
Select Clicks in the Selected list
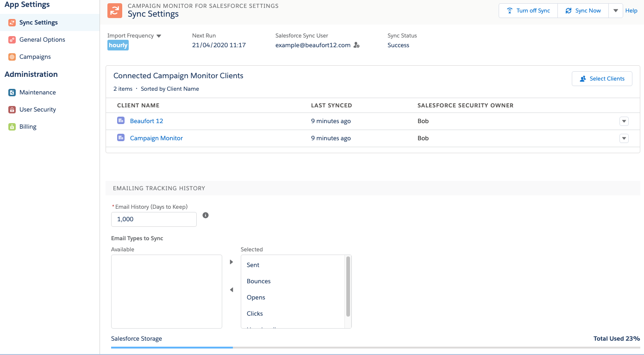pyautogui.click(x=294, y=313)
